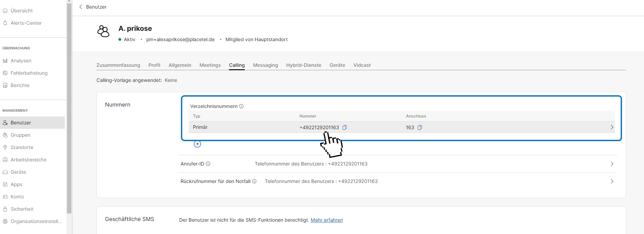Switch to the Profil tab
The image size is (644, 234).
coord(154,65)
